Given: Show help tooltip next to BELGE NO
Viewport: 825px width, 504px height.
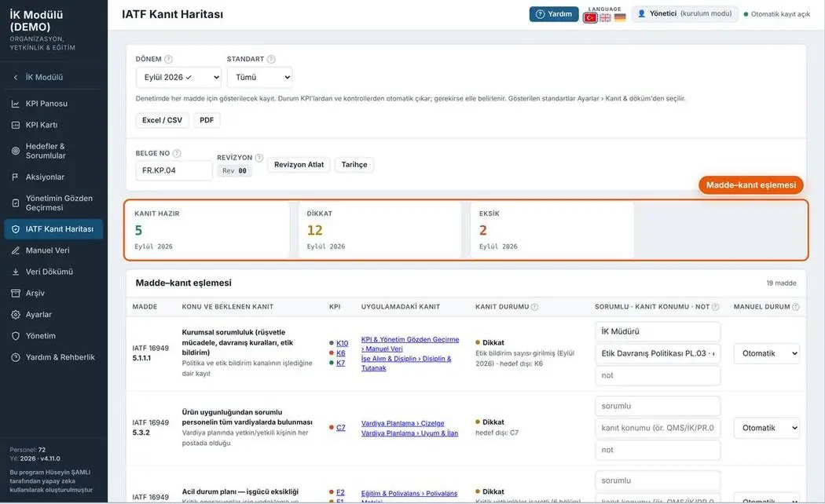Looking at the screenshot, I should (x=177, y=153).
